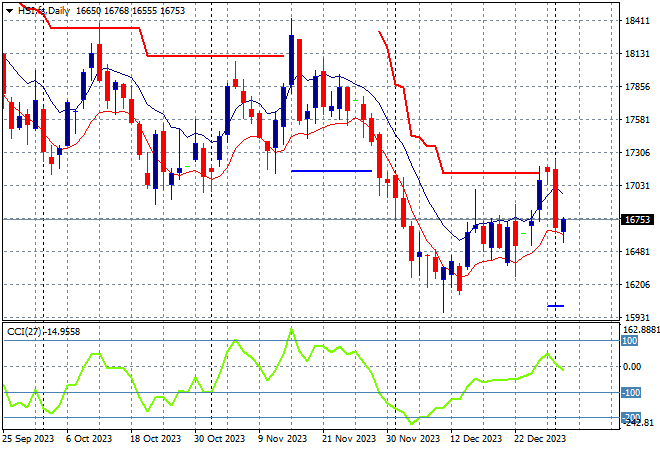Viewport: 660px width, 450px height.
Task: Select the last blue candlestick on the right
Action: click(564, 226)
